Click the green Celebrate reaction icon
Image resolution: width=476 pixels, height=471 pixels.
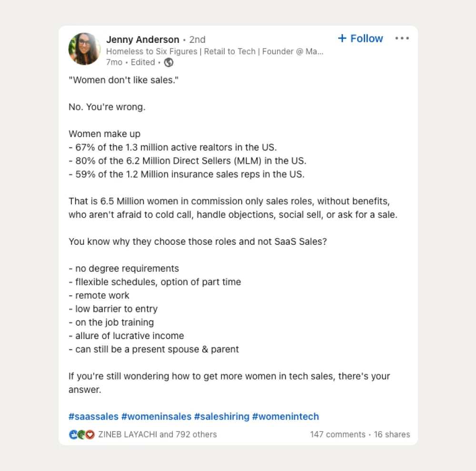[x=81, y=434]
